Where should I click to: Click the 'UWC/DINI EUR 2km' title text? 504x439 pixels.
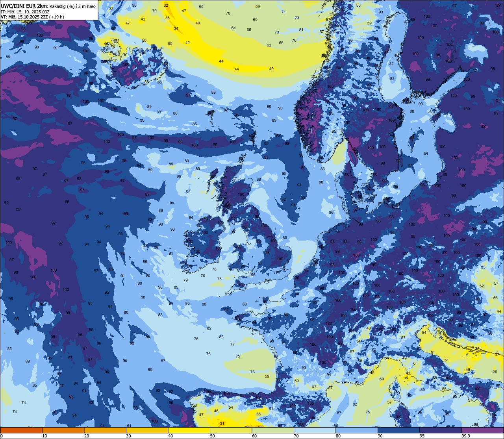[x=24, y=6]
